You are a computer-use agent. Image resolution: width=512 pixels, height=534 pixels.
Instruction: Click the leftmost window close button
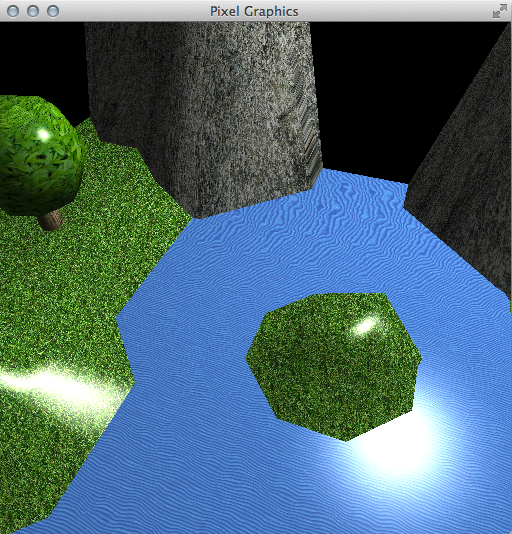click(x=13, y=11)
